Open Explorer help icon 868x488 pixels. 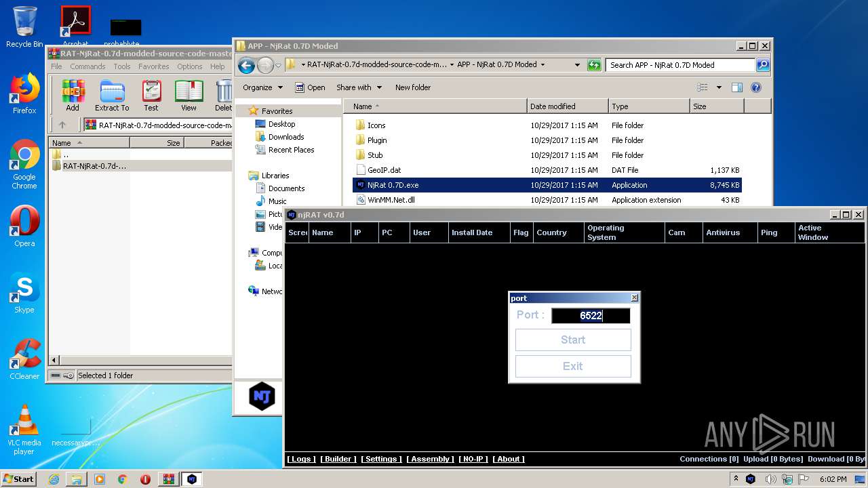756,87
